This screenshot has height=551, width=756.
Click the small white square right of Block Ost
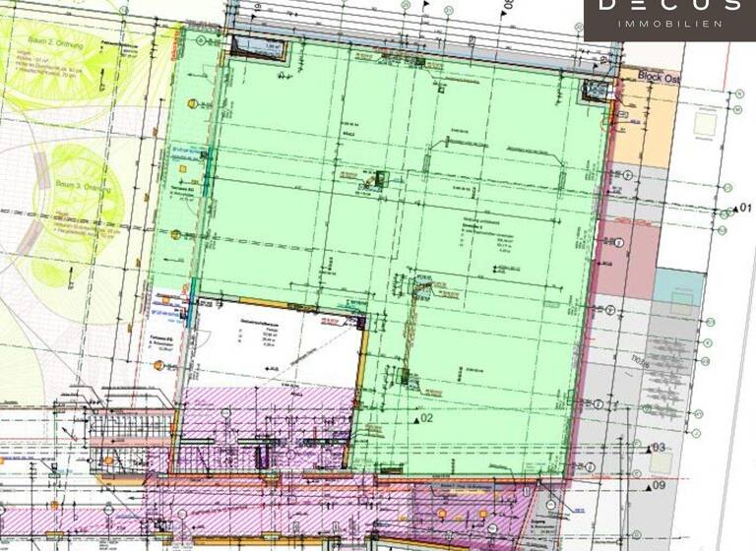coord(705,122)
